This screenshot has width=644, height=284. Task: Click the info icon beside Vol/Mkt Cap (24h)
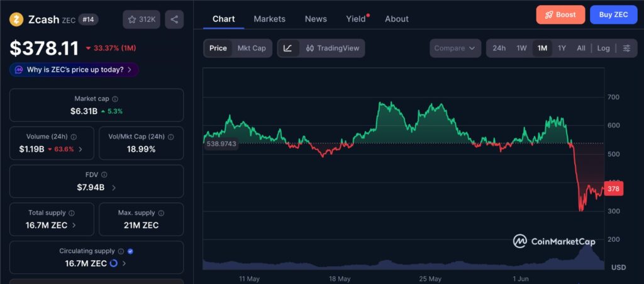(x=171, y=137)
